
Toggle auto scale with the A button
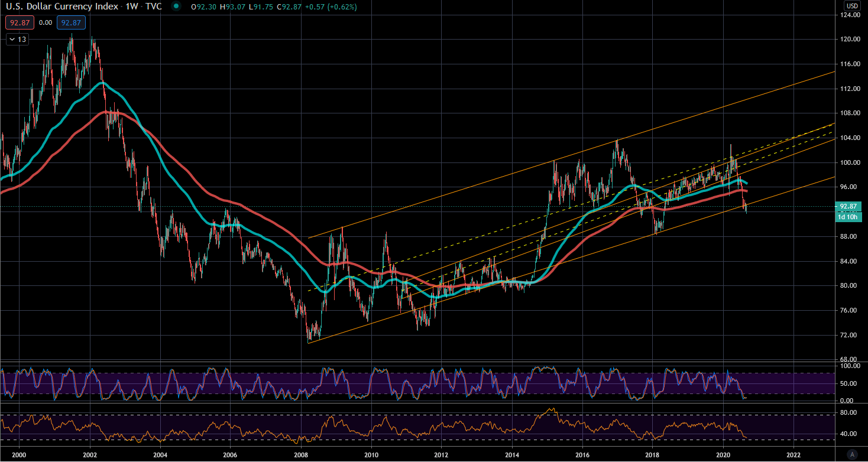click(852, 454)
